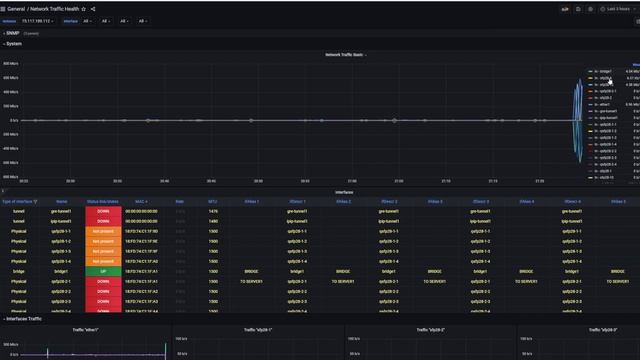Star the Network Traffic Health dashboard
This screenshot has height=360, width=640.
click(x=84, y=9)
